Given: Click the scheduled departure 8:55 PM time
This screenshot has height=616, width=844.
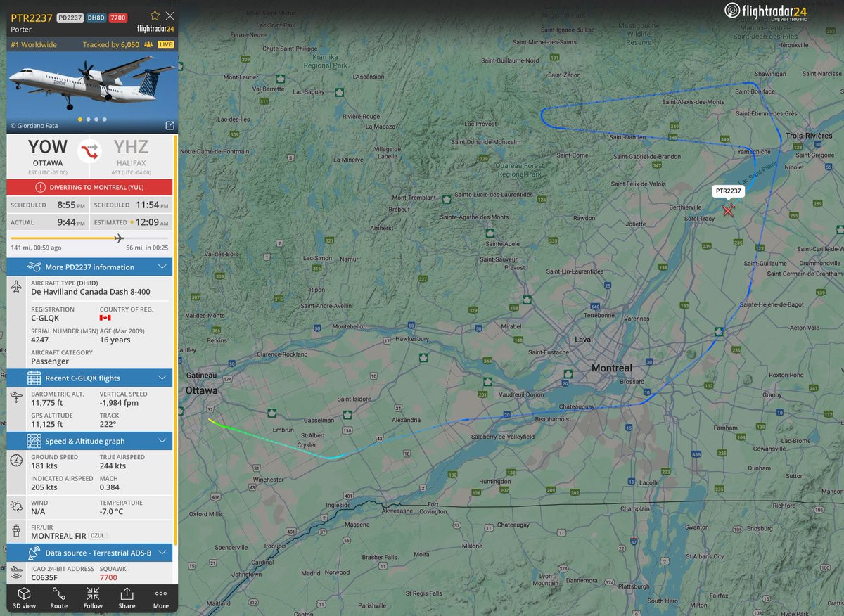Looking at the screenshot, I should (x=70, y=205).
